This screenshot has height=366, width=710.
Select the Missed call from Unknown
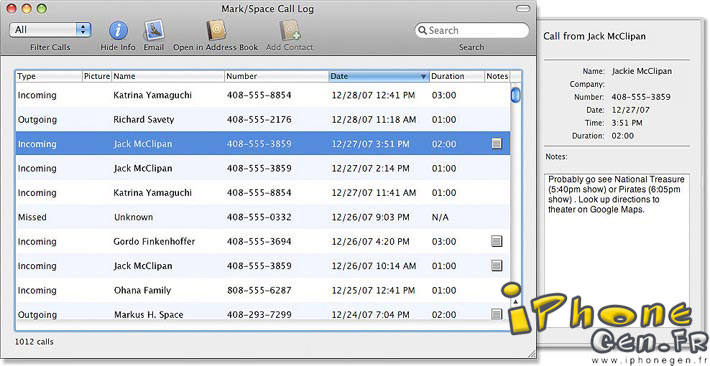263,217
